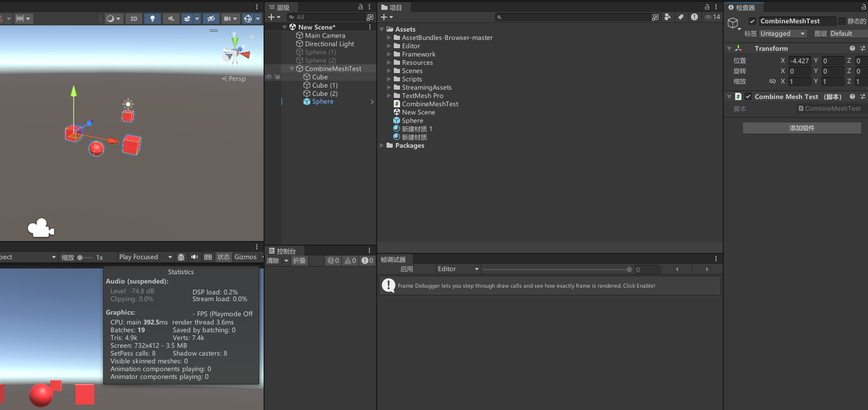Lock the Hierarchy panel padlock
868x410 pixels.
[x=361, y=7]
